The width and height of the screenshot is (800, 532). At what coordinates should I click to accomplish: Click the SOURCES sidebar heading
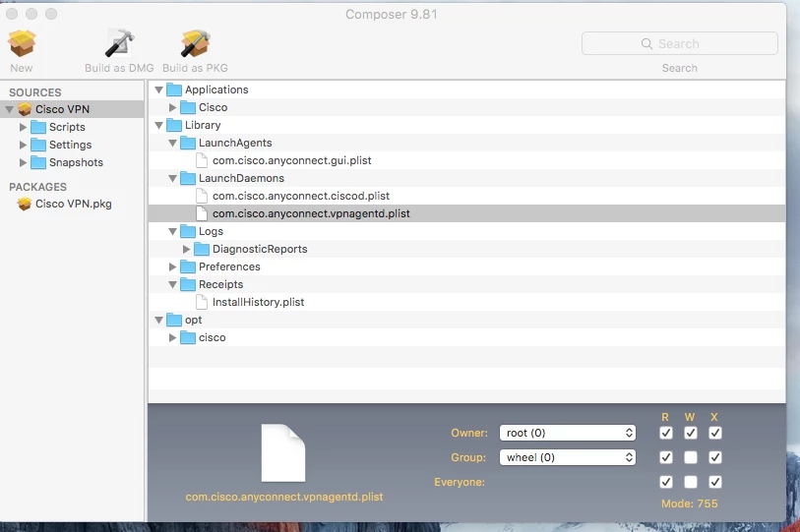tap(35, 92)
